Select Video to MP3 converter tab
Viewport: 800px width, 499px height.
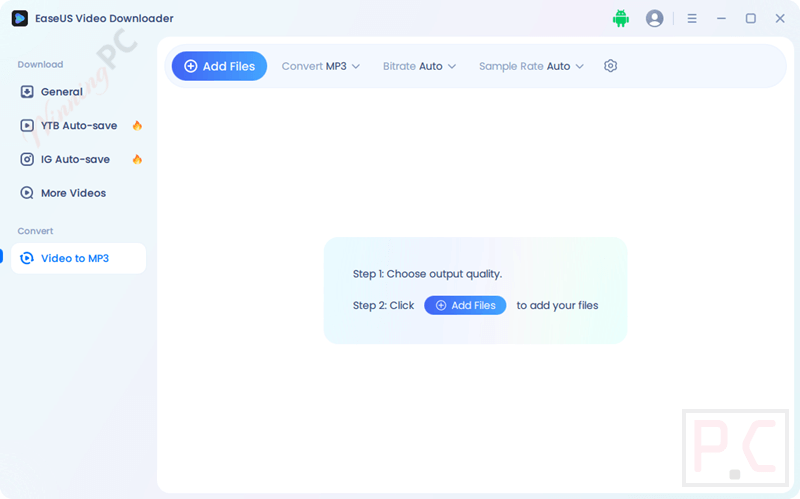(x=79, y=258)
